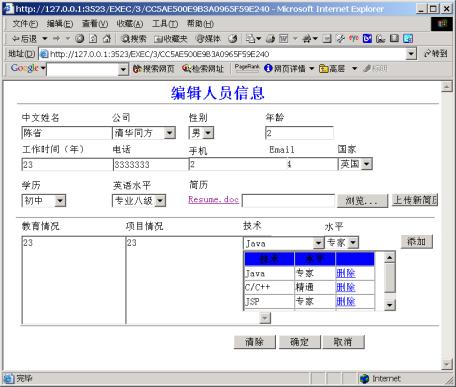Click the blue square toolbar icon
The width and height of the screenshot is (456, 387).
click(x=367, y=39)
